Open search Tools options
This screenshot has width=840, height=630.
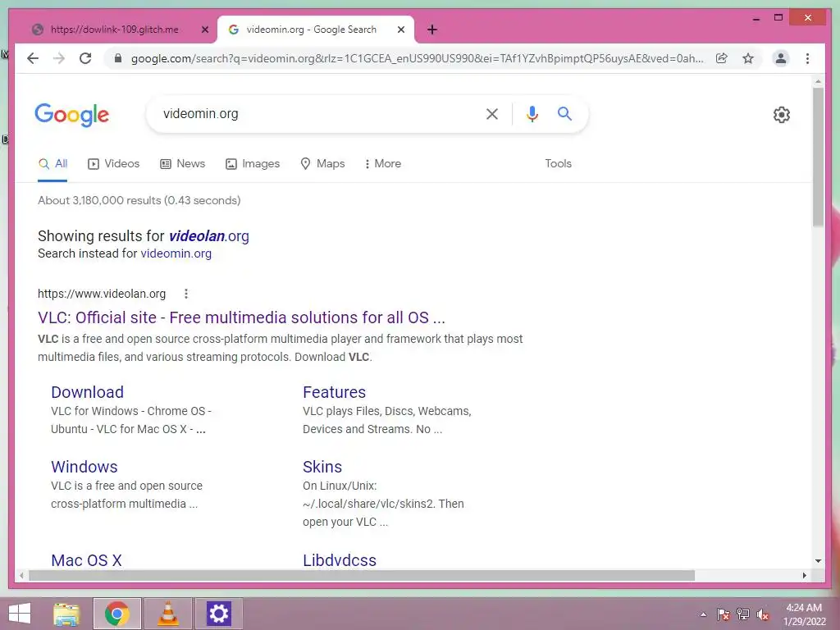click(558, 164)
